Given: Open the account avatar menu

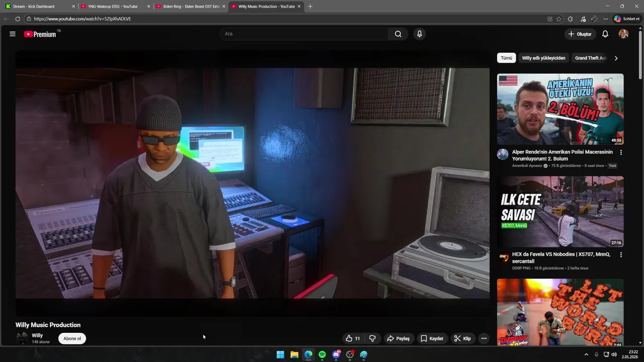Looking at the screenshot, I should 623,34.
